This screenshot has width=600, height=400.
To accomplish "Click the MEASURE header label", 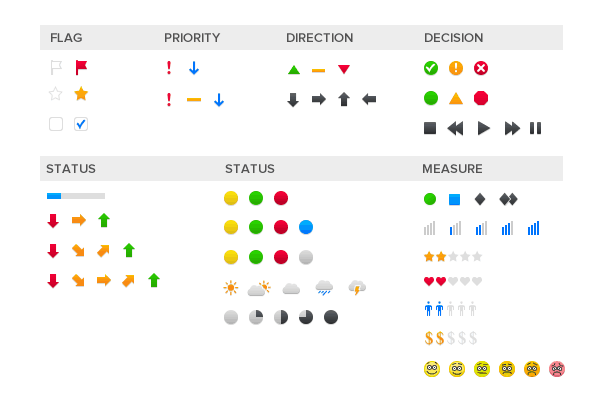I will pos(452,169).
